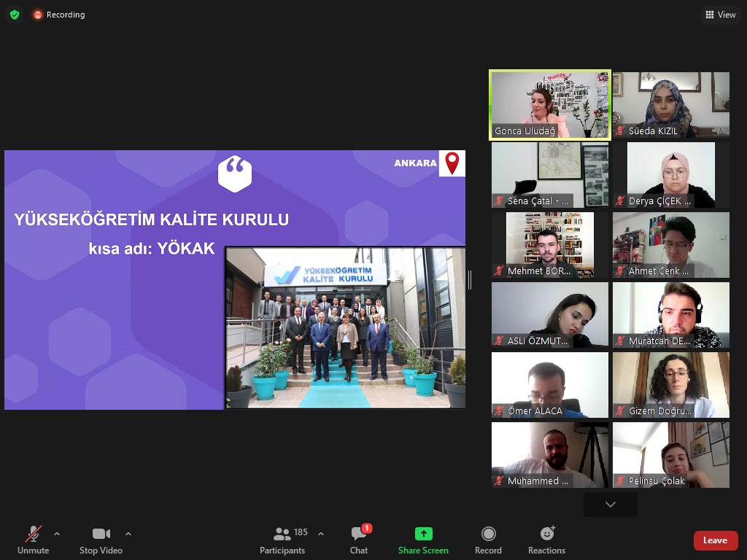747x560 pixels.
Task: Click the red Recording indicator
Action: tap(59, 15)
